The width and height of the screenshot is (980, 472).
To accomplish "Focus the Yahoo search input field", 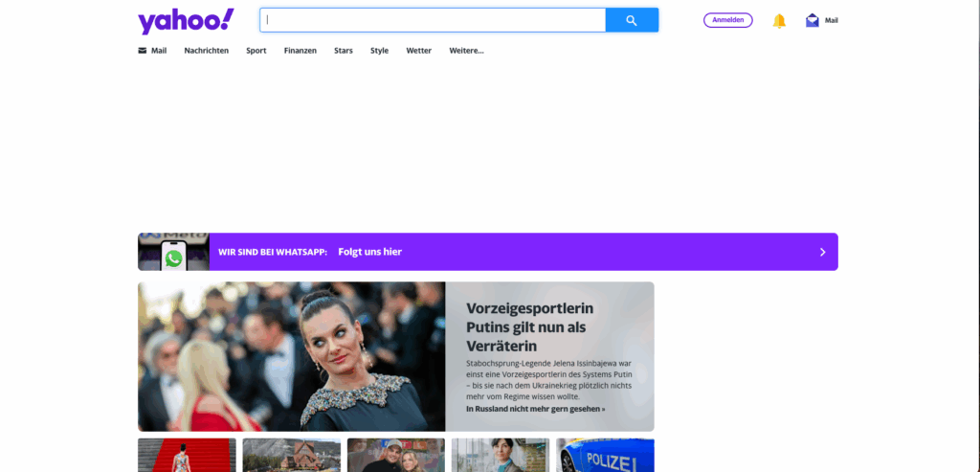I will [433, 20].
